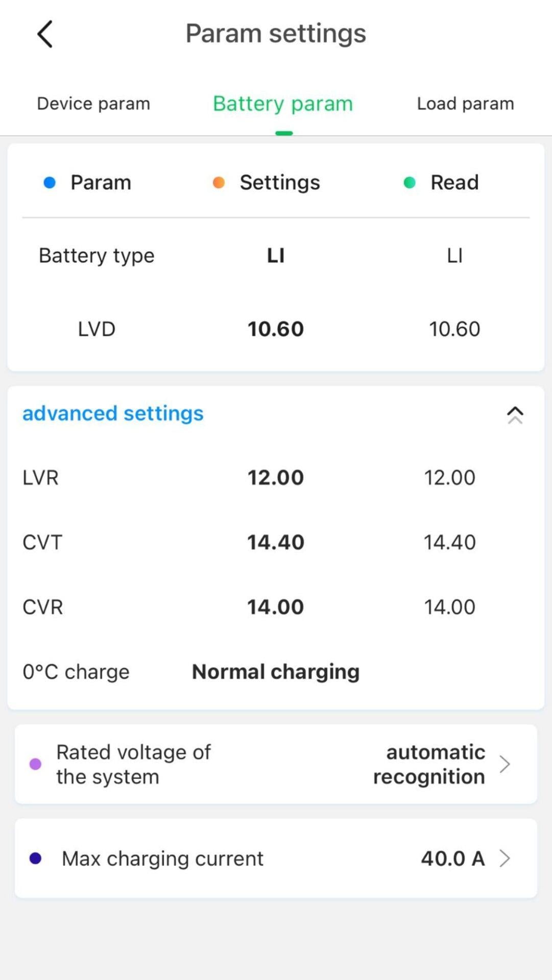Tap the 40.0 A charging current value
The height and width of the screenshot is (980, 552).
click(452, 859)
